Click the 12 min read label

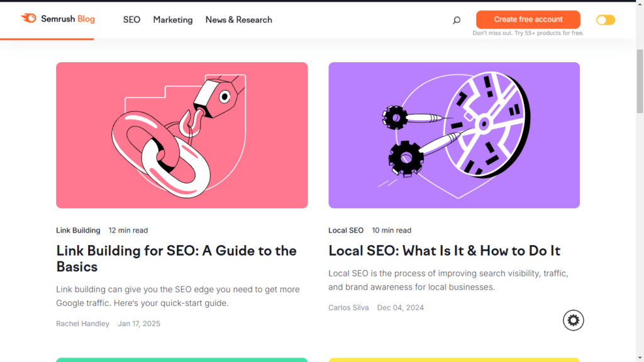pyautogui.click(x=128, y=230)
